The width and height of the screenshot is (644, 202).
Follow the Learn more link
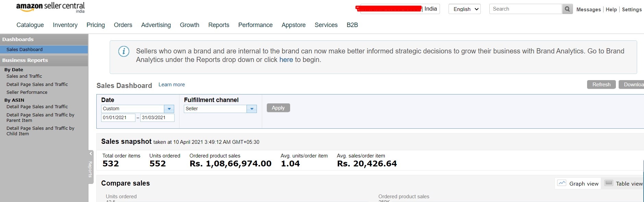(171, 85)
